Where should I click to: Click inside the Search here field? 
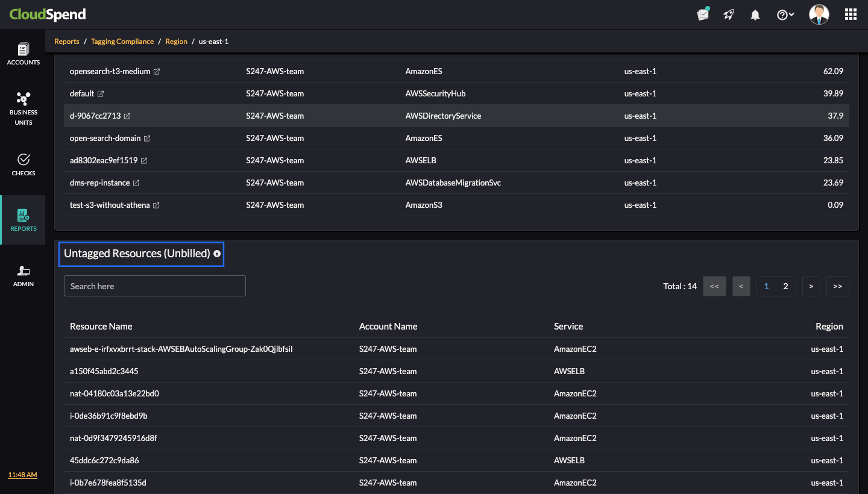(x=154, y=286)
